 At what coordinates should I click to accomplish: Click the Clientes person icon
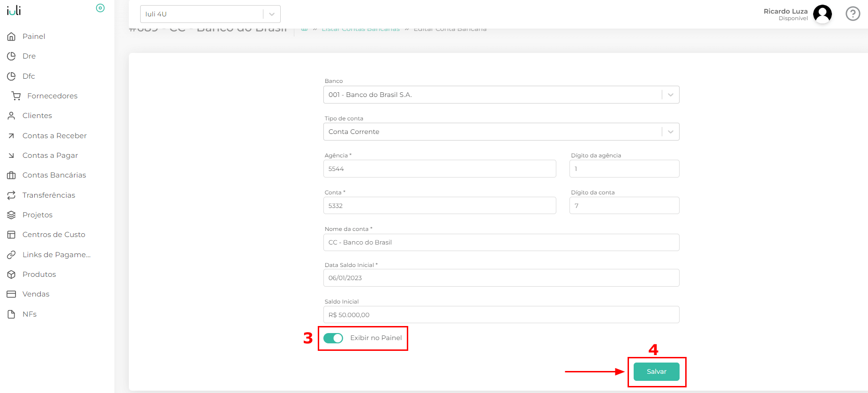tap(11, 116)
